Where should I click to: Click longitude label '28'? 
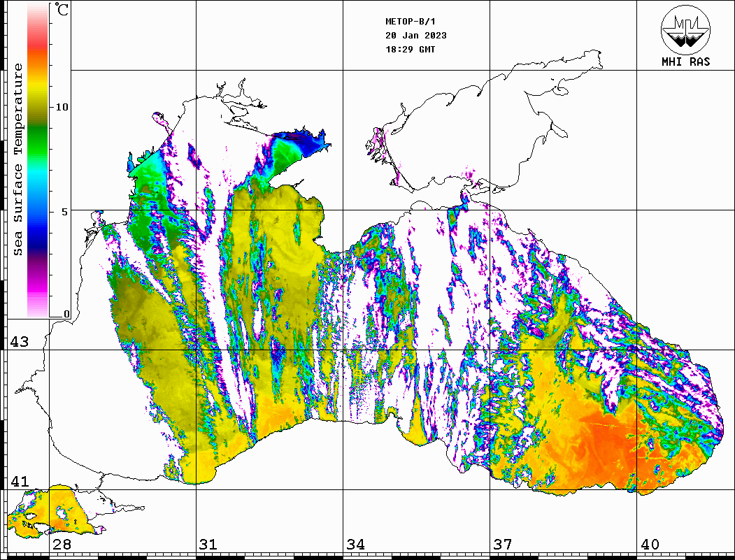click(x=62, y=545)
